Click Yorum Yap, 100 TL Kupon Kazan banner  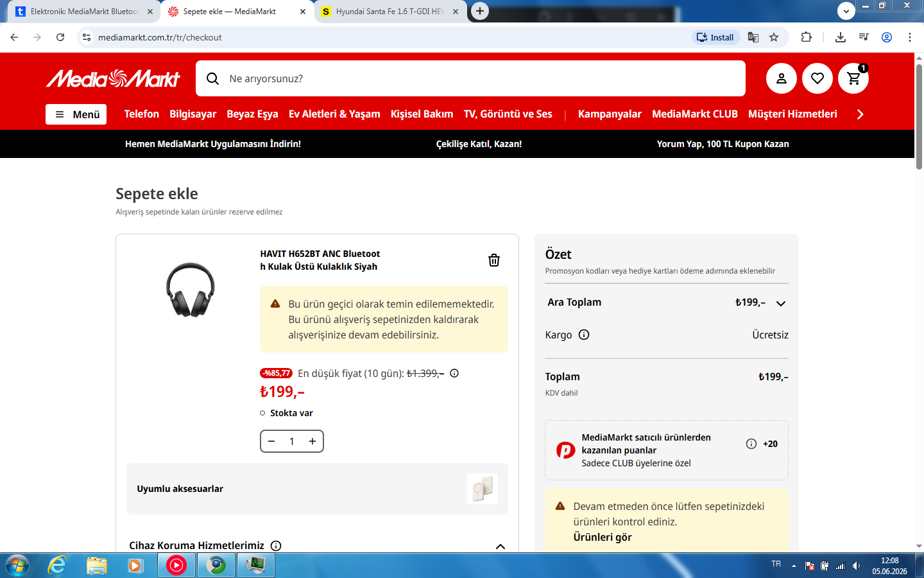(723, 144)
